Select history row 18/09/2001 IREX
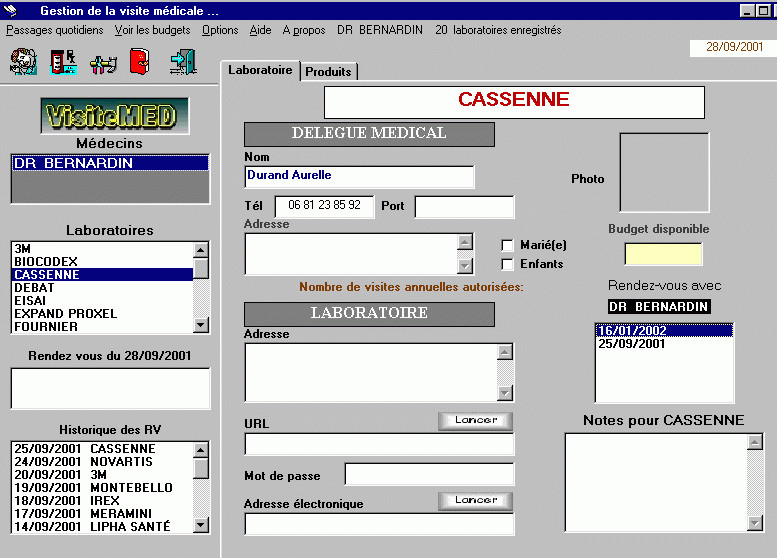The image size is (777, 558). pyautogui.click(x=103, y=501)
